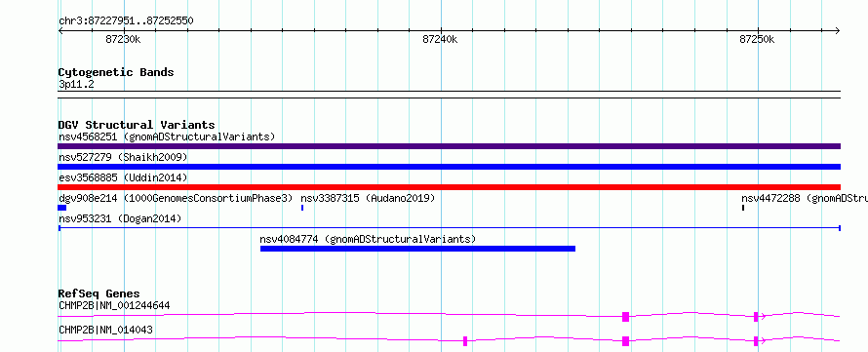Open the CHMP2B|NM_001244644 transcript label

pyautogui.click(x=114, y=305)
